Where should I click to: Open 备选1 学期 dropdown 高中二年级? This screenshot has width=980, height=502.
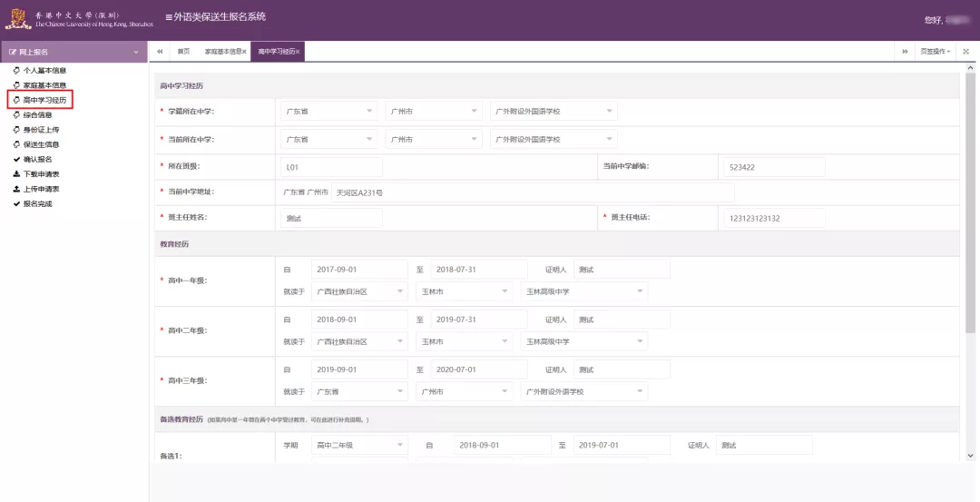[359, 445]
